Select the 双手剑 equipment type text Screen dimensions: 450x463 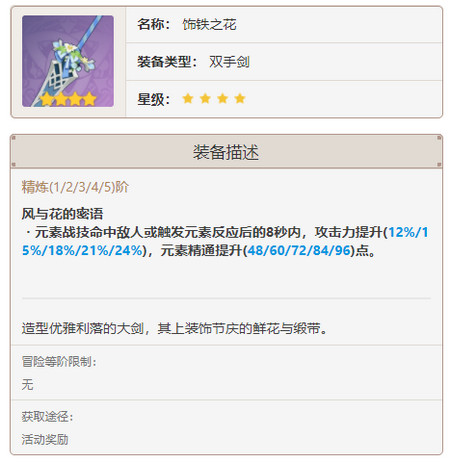coord(229,62)
